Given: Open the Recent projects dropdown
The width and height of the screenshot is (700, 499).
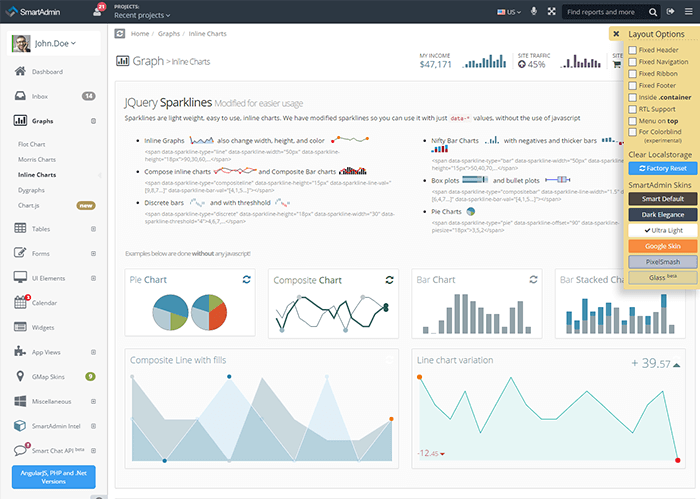Looking at the screenshot, I should [142, 16].
